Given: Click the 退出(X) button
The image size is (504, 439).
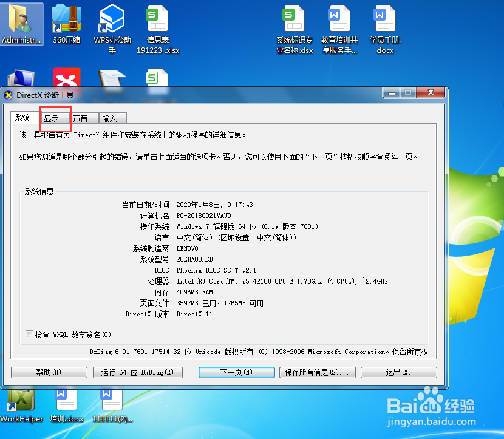Looking at the screenshot, I should 398,372.
